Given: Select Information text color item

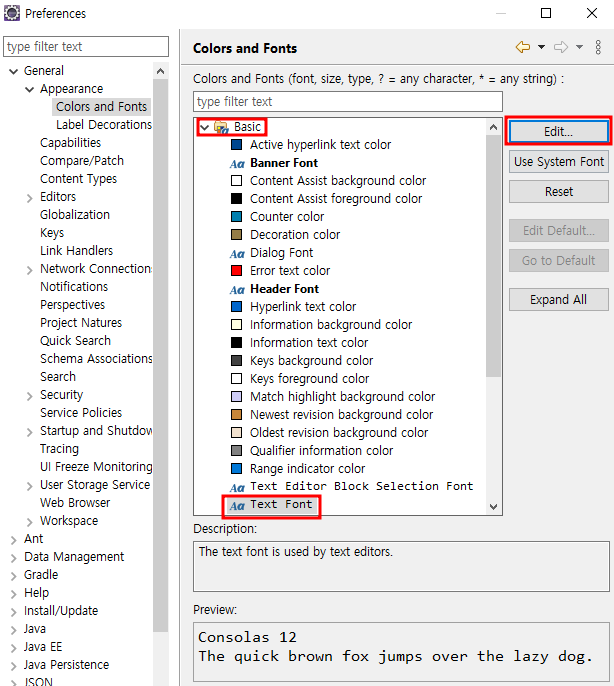Looking at the screenshot, I should click(x=309, y=343).
